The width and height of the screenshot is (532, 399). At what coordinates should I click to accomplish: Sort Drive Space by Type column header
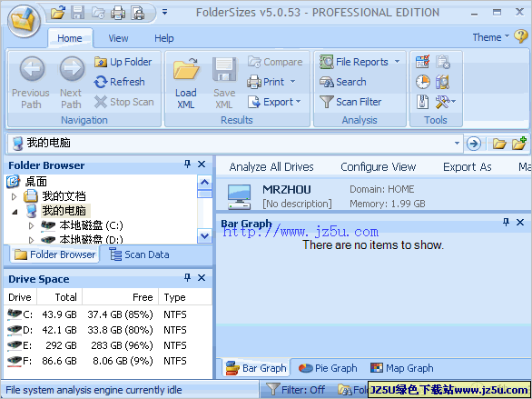point(185,297)
